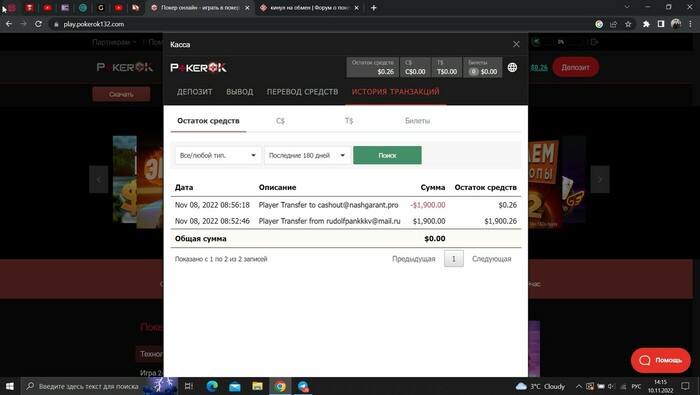Select the ИСТОРИЯ ТРАНЗАКЦИЙ tab
The image size is (700, 395).
(x=396, y=92)
